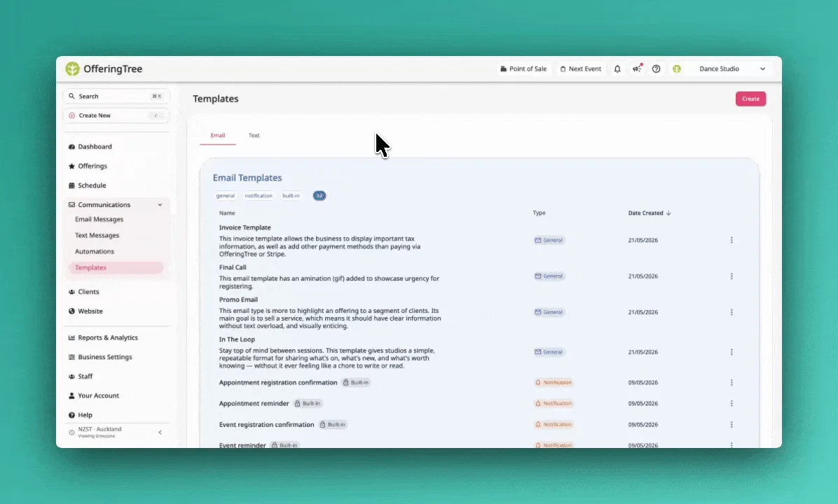Open Text Messages

pyautogui.click(x=97, y=235)
